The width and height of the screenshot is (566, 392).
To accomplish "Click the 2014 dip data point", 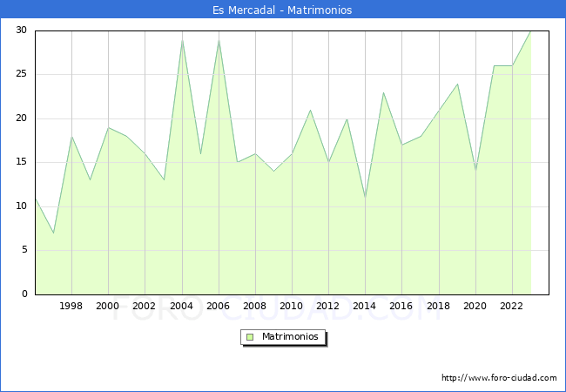I will (366, 198).
